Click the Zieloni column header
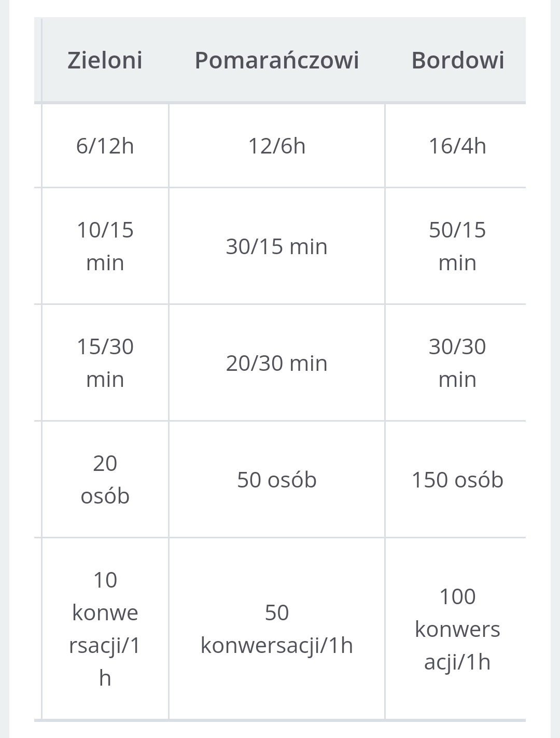 click(105, 60)
